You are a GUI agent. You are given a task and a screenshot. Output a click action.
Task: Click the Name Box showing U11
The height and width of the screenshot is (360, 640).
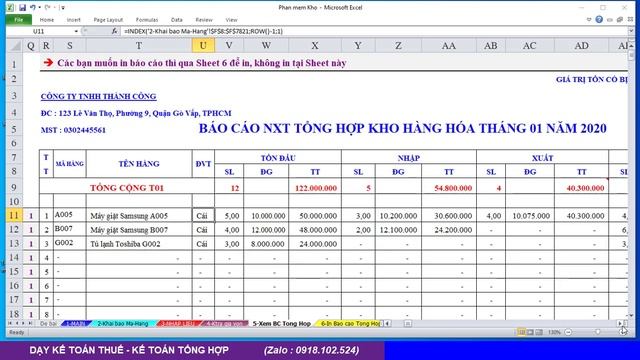point(40,31)
